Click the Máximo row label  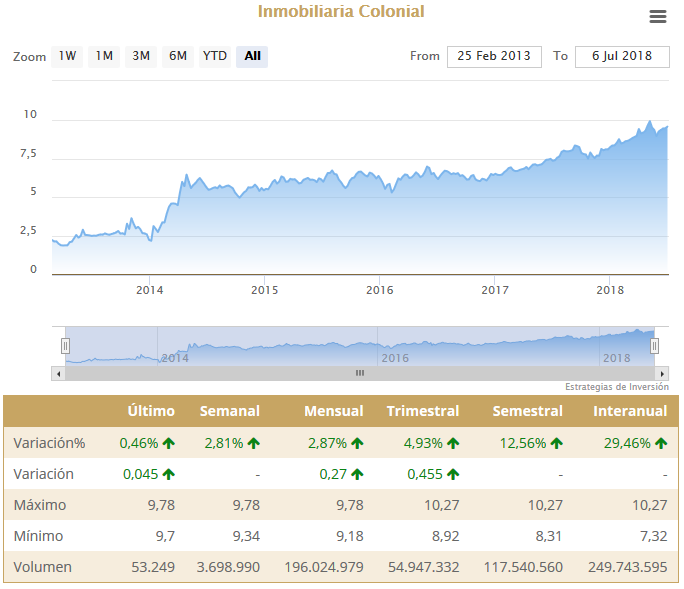[40, 505]
